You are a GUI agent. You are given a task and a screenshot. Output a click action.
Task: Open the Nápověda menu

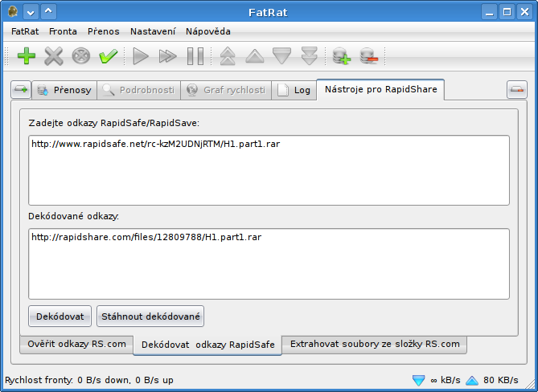[208, 31]
